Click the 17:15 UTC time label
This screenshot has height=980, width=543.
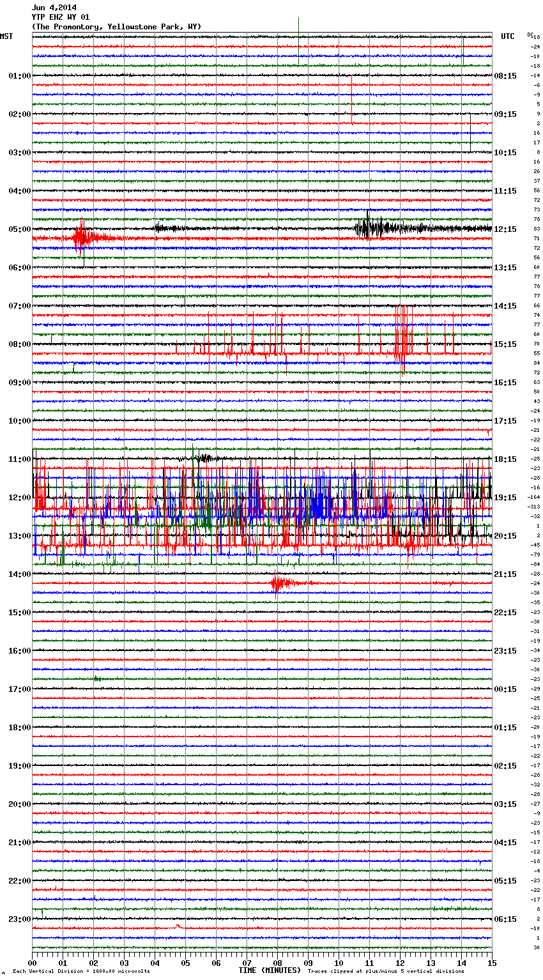point(505,421)
